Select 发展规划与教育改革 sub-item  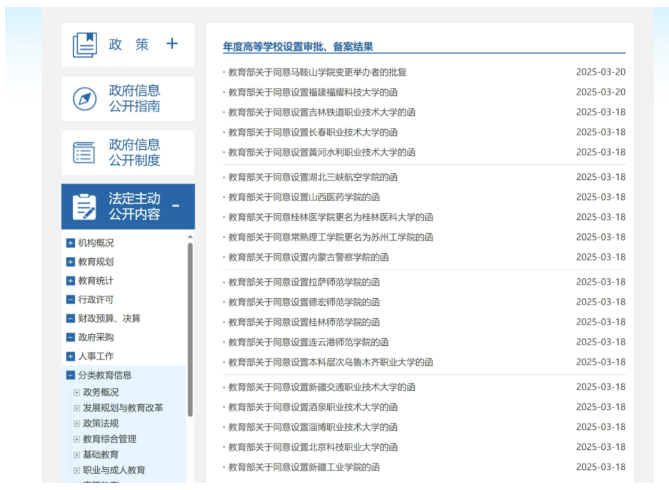click(123, 408)
